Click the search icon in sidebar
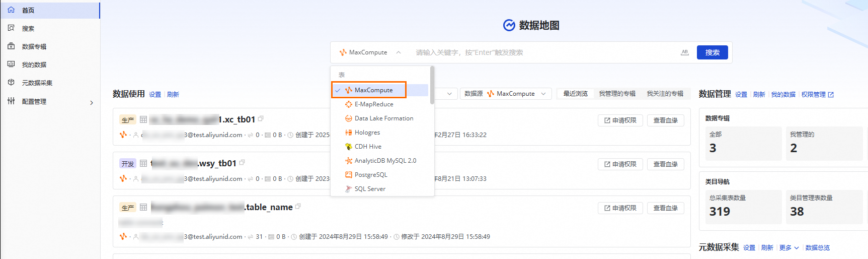The height and width of the screenshot is (259, 868). [x=11, y=28]
